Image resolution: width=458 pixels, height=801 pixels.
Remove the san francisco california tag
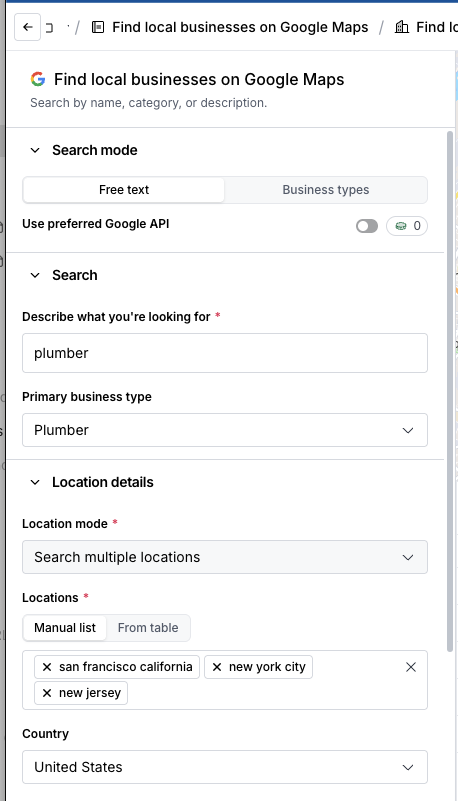click(47, 667)
